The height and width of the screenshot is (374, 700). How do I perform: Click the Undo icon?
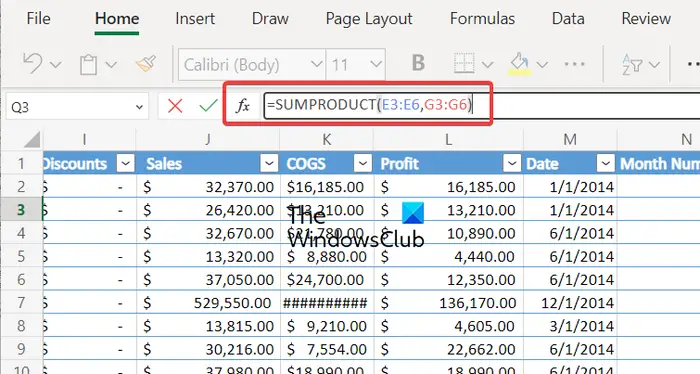pos(33,64)
